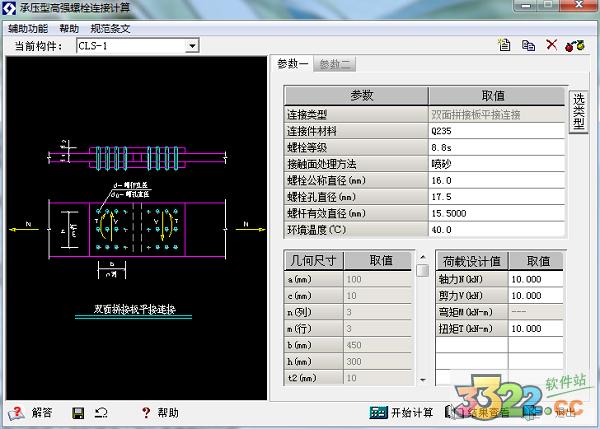The image size is (600, 429).
Task: Click the 连接件材料 parameter label
Action: pos(356,131)
